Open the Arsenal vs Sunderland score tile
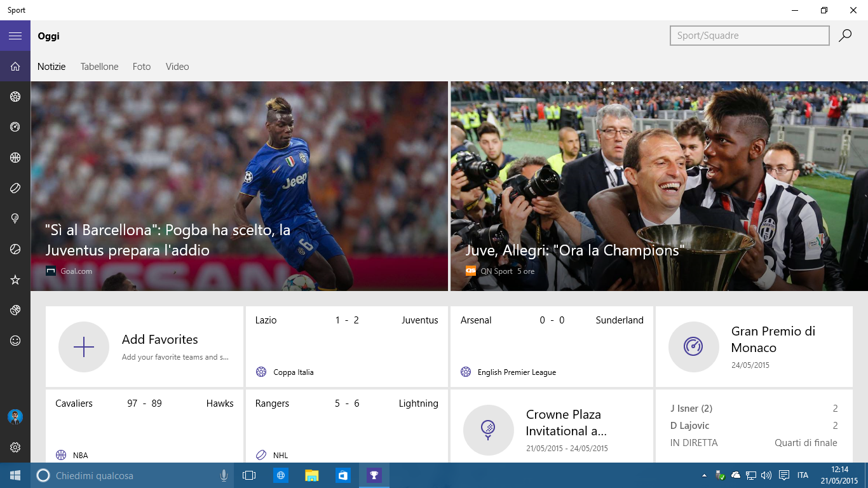868x488 pixels. [x=552, y=346]
